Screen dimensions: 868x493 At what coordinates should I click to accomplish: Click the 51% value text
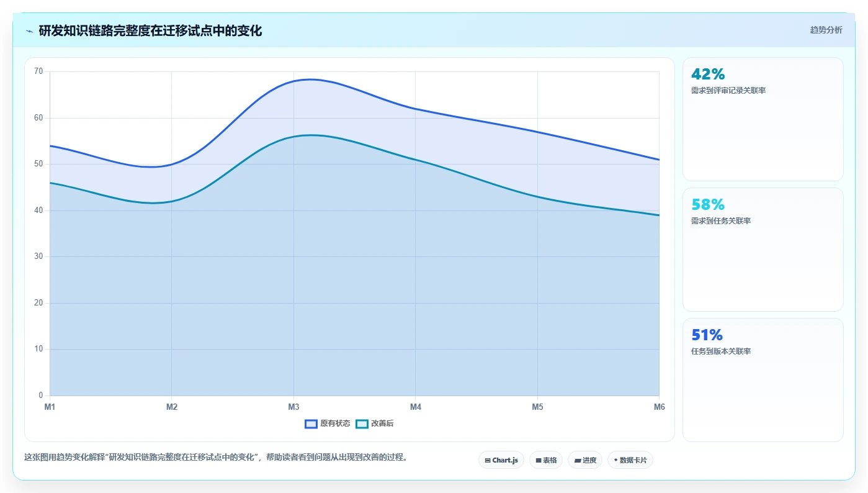point(707,335)
